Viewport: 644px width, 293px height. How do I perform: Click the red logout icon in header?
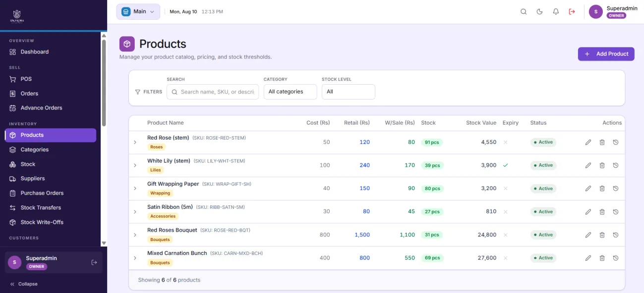pyautogui.click(x=572, y=12)
